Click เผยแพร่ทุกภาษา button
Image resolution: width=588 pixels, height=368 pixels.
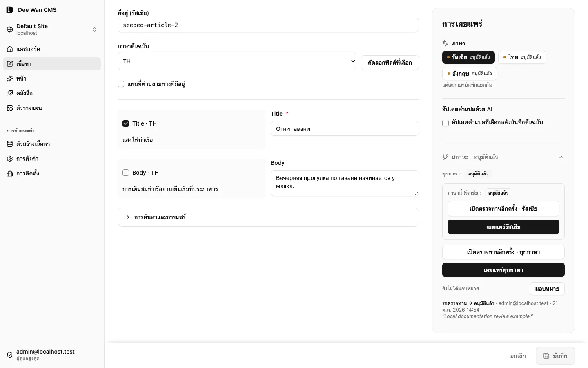[503, 270]
